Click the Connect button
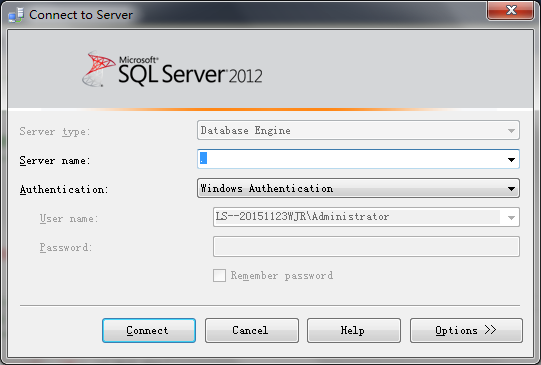Screen dimensions: 541x365 [x=149, y=330]
